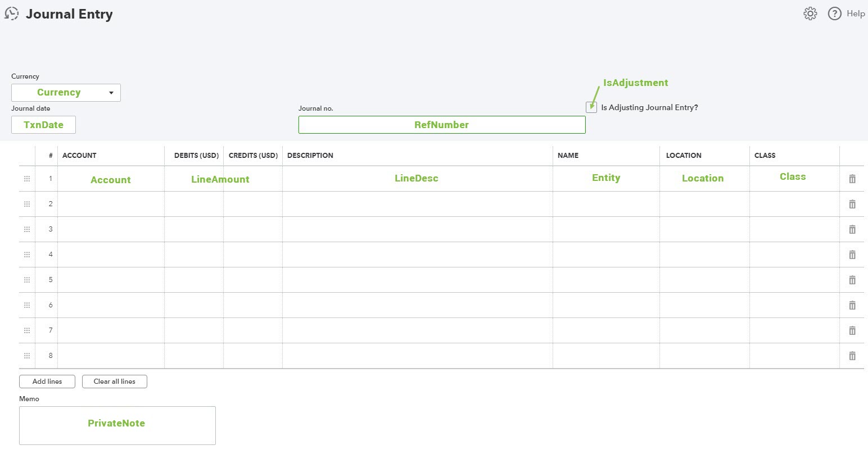868x454 pixels.
Task: Open the Currency dropdown
Action: click(66, 93)
